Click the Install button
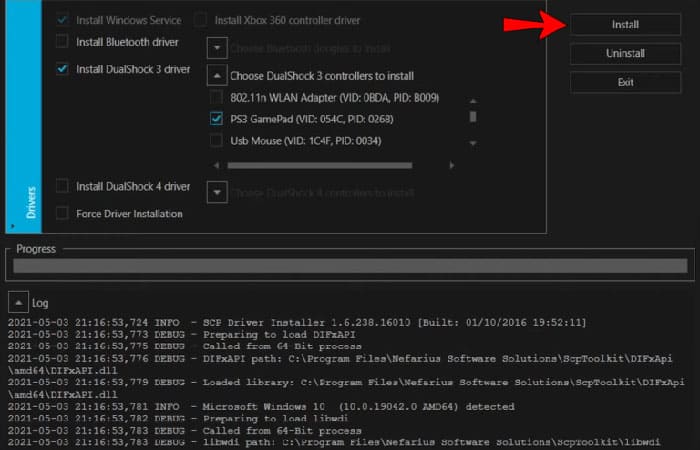The image size is (700, 450). point(625,25)
